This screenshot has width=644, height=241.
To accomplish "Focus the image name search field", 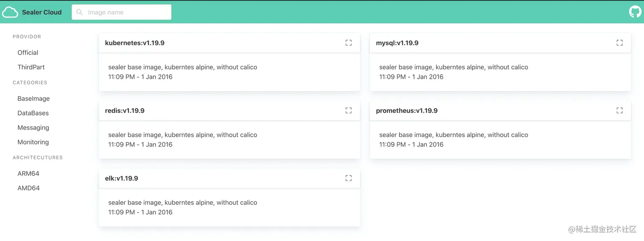I will pyautogui.click(x=121, y=12).
